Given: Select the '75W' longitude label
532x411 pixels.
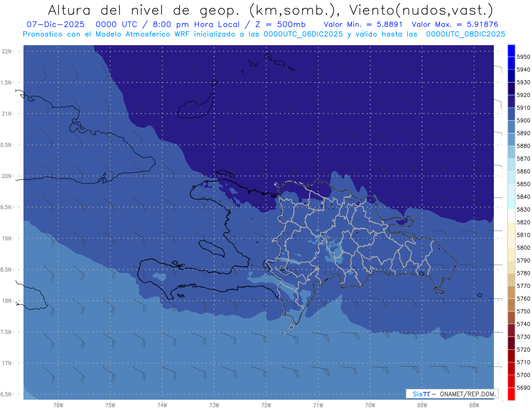Looking at the screenshot, I should [110, 405].
